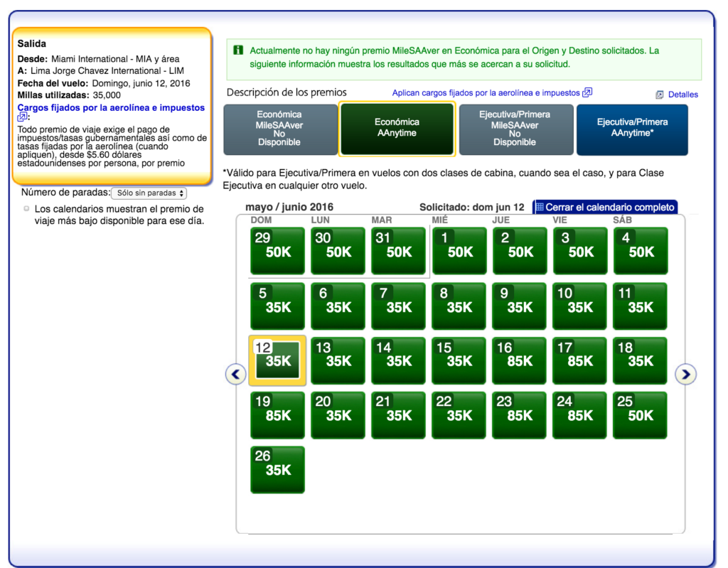
Task: Click 'Lima Jorge Chavez International - LIM' text
Action: [x=107, y=71]
